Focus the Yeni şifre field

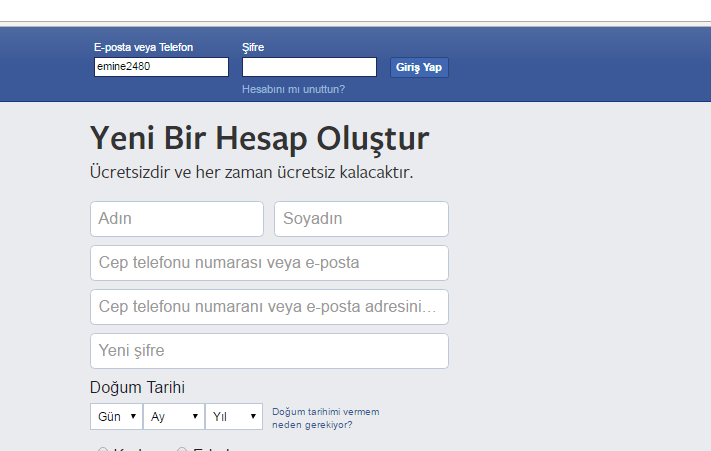tap(269, 351)
